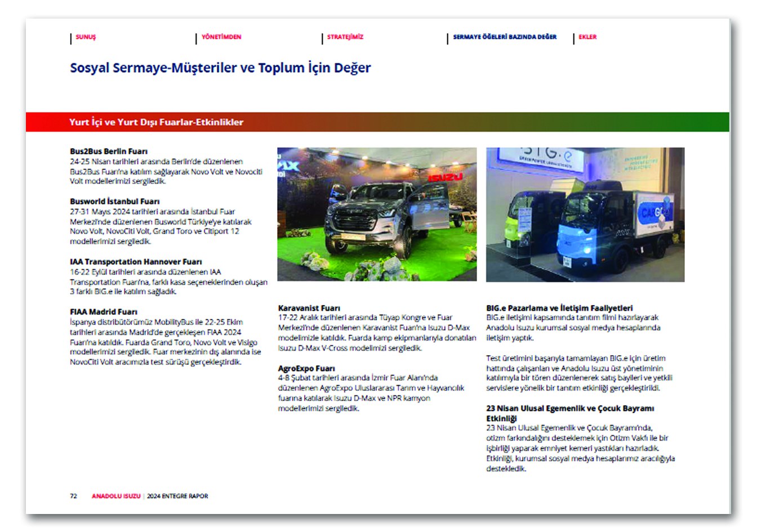Select the Karavanist Fuarı heading
The width and height of the screenshot is (757, 532).
point(309,309)
